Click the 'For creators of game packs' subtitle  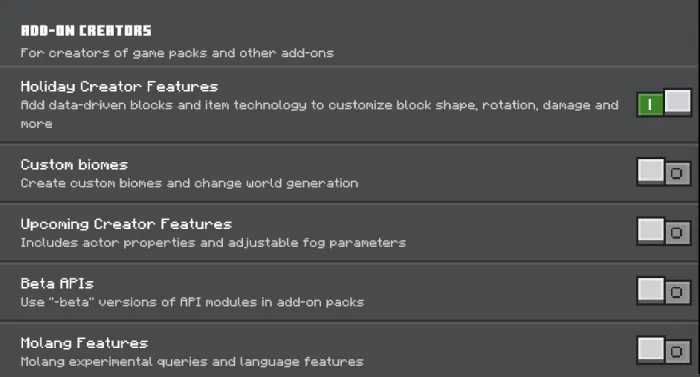177,53
